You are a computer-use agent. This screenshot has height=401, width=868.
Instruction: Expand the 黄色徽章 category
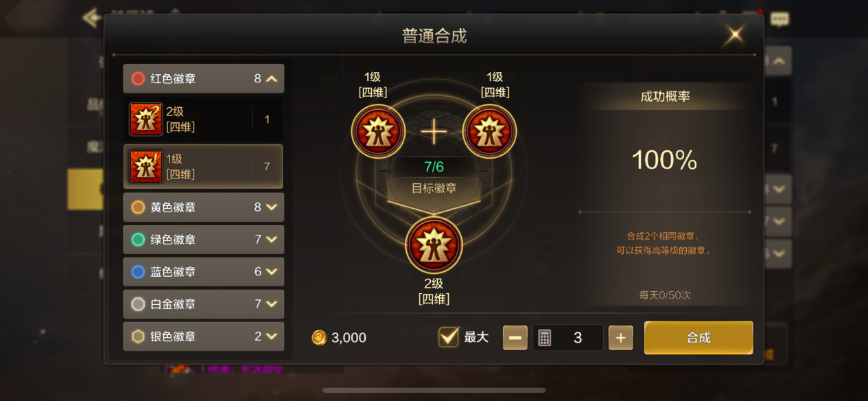[203, 207]
